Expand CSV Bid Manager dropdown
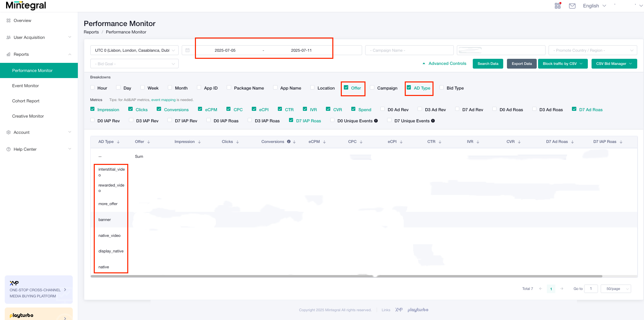644x320 pixels. 614,64
